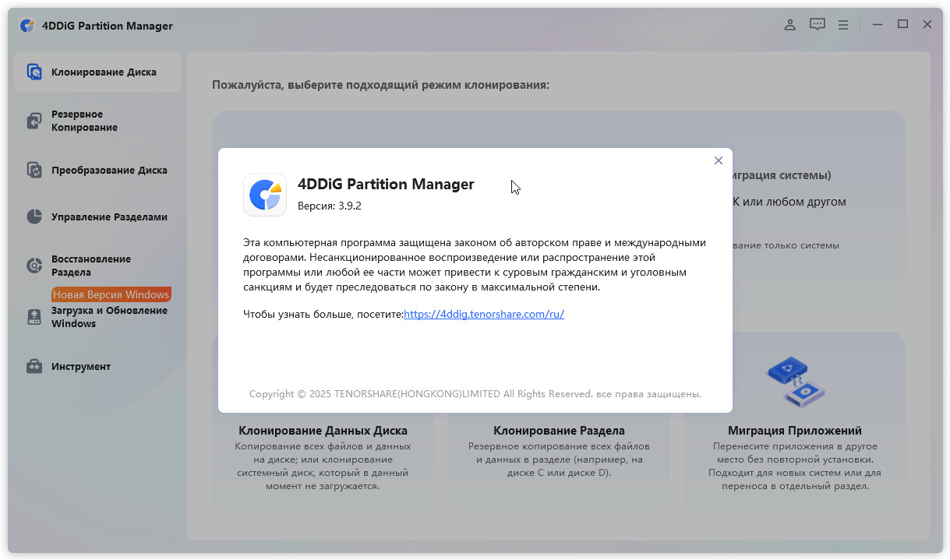Click the Управление Разделами pie chart icon

tap(34, 217)
